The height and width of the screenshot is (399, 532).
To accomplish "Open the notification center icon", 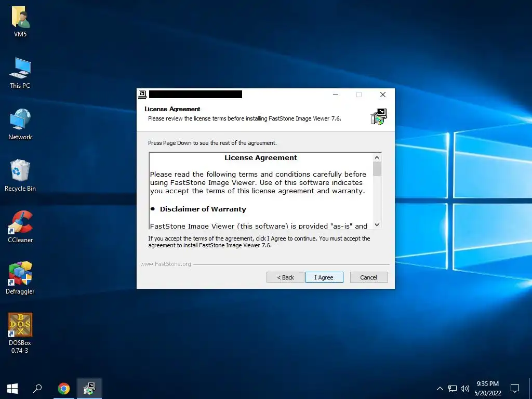I will tap(515, 389).
